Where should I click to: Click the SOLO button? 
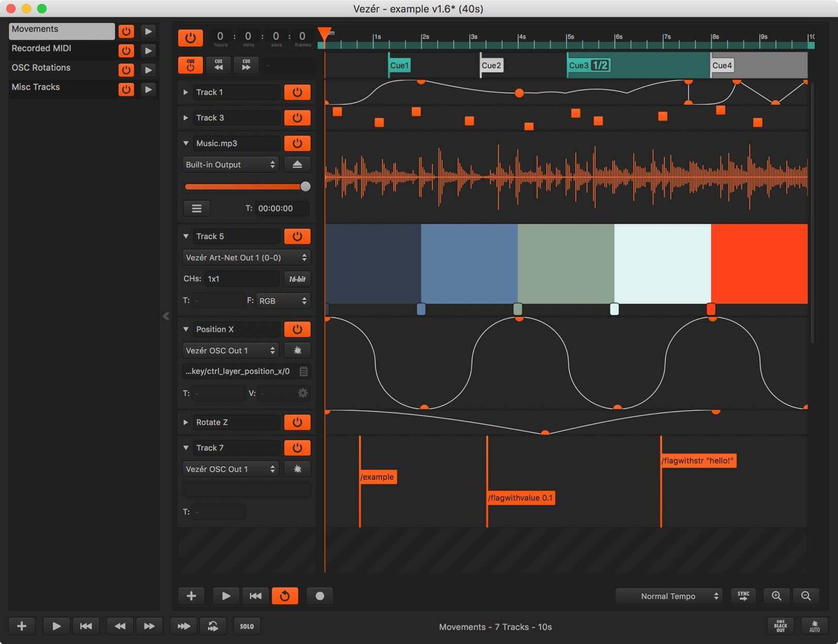click(247, 626)
